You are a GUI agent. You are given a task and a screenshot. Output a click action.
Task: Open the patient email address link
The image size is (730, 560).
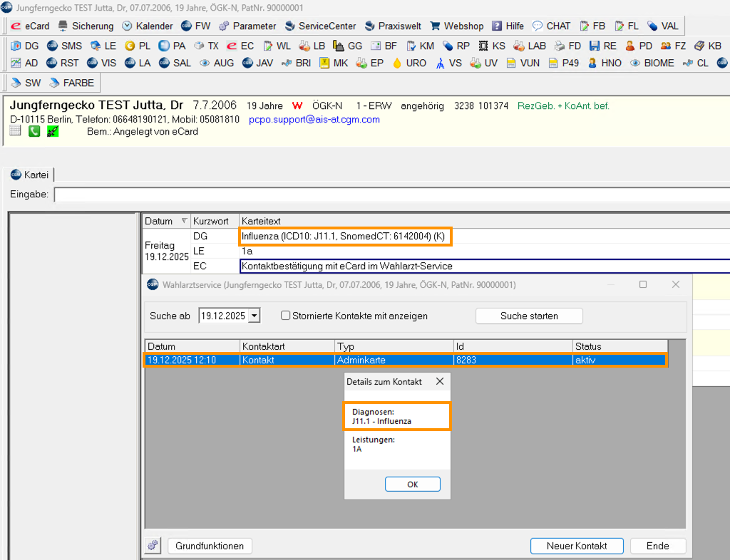[314, 120]
